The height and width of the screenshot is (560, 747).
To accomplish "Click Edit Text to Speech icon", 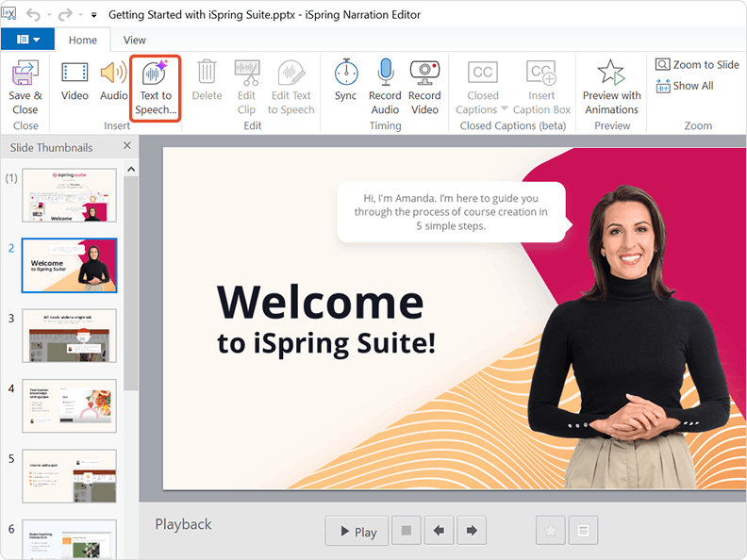I will click(290, 73).
